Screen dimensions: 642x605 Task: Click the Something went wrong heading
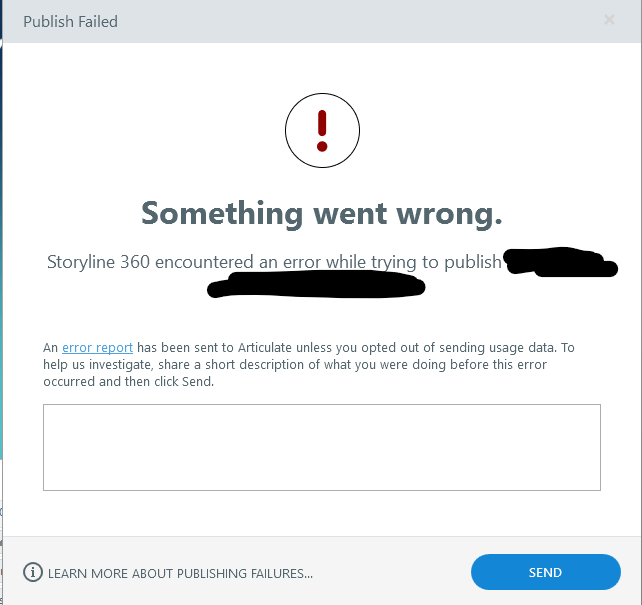click(321, 213)
